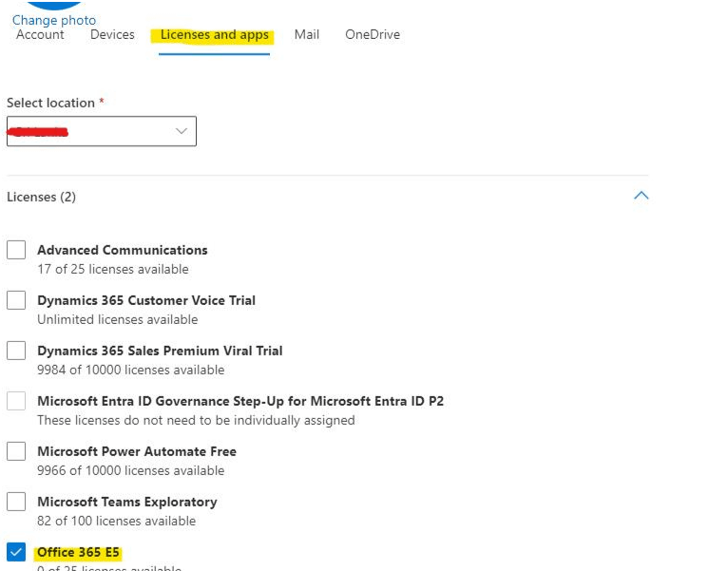Open the Select location dropdown
The image size is (728, 571).
[102, 131]
